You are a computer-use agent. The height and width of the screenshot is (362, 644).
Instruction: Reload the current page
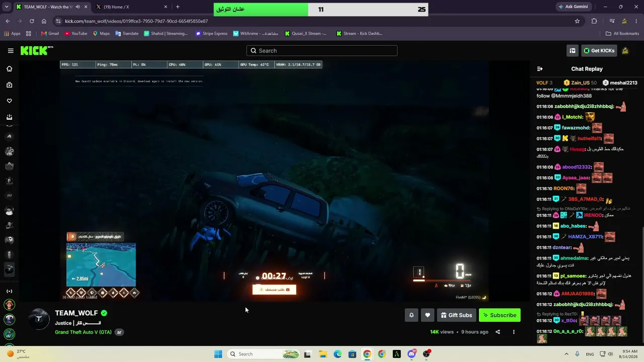point(32,21)
